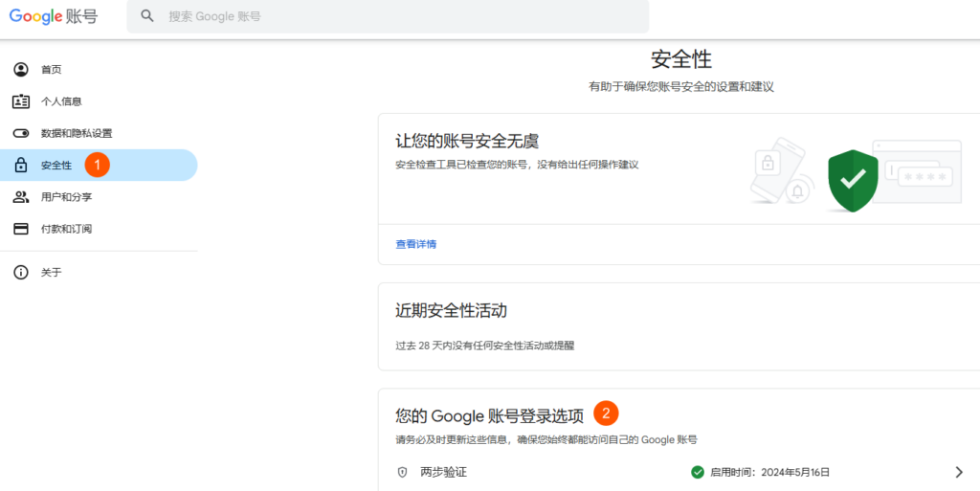Click the 您的 Google 账号登录选项 heading

click(x=490, y=415)
